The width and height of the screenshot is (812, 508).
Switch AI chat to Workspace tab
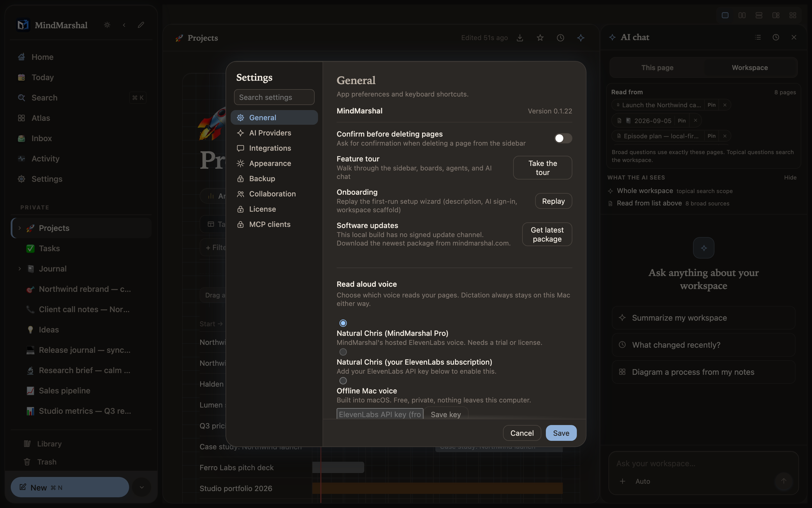[x=750, y=67]
